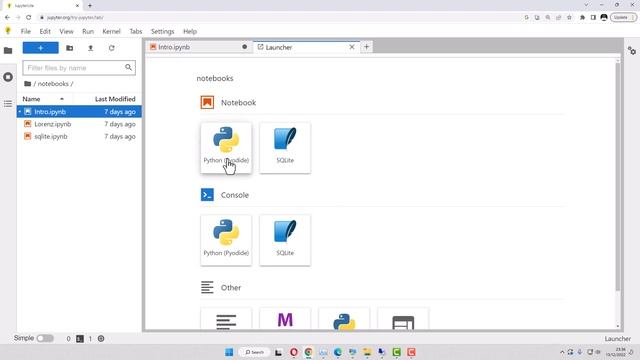Image resolution: width=640 pixels, height=360 pixels.
Task: Close the Launcher tab
Action: 352,47
